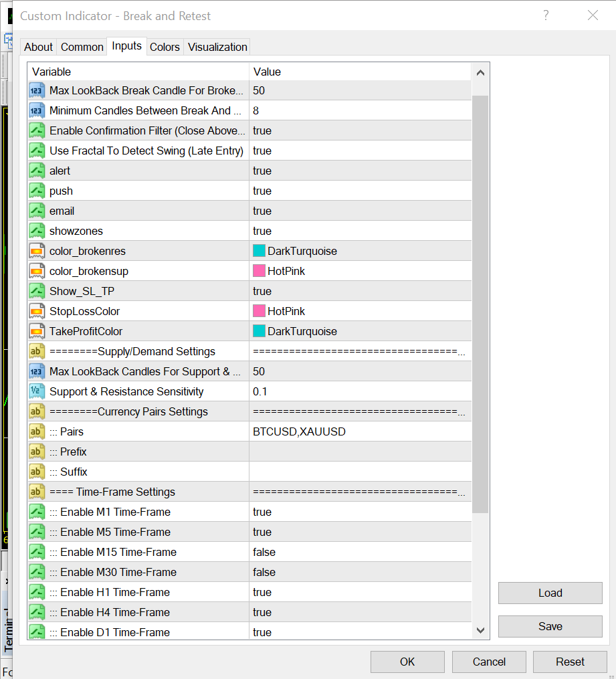Click the scrollbar down arrow

(x=480, y=630)
